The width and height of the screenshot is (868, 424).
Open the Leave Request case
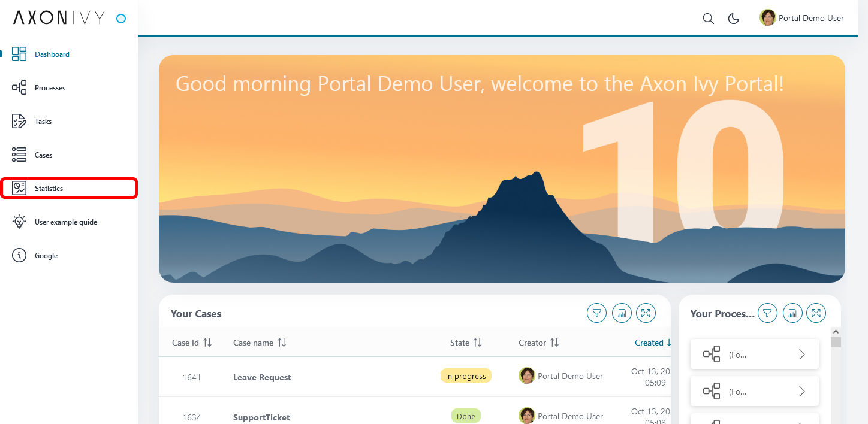tap(262, 377)
